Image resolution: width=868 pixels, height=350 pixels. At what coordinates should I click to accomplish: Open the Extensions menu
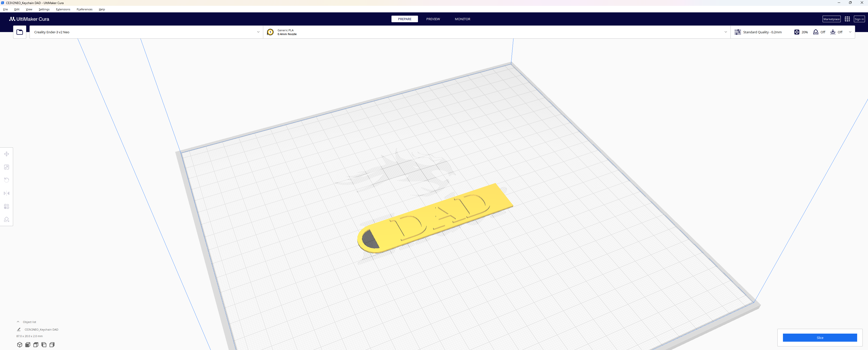pyautogui.click(x=63, y=9)
